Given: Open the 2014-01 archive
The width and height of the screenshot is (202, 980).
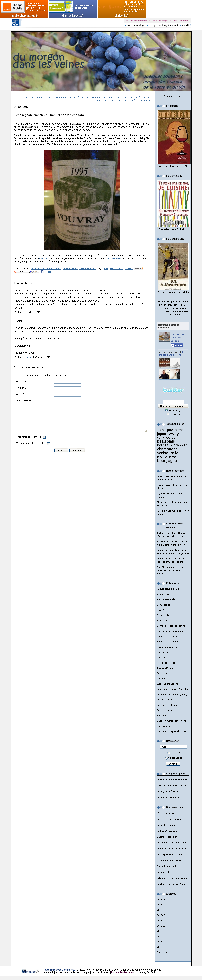Looking at the screenshot, I should click(161, 899).
